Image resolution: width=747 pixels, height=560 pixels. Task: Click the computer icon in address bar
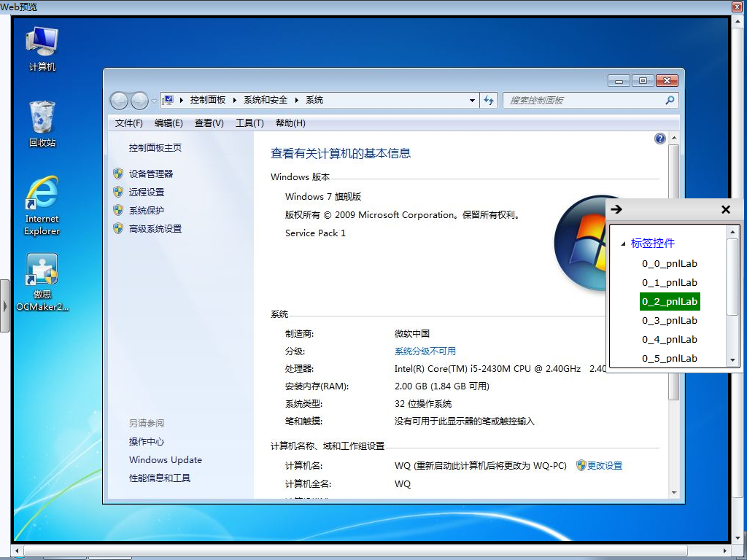click(x=168, y=100)
